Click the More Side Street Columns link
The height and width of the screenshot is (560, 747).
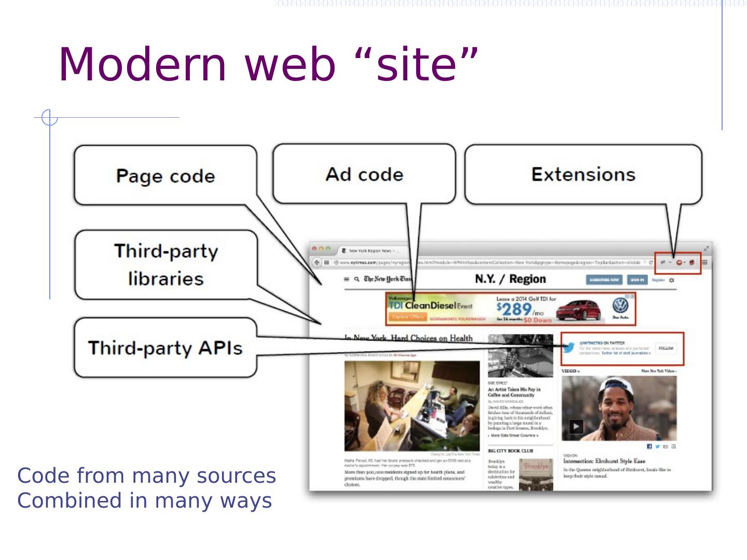point(514,436)
